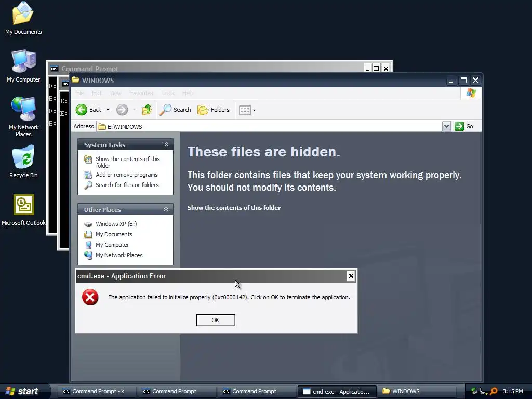Open the Help menu
The height and width of the screenshot is (399, 532).
coord(188,93)
